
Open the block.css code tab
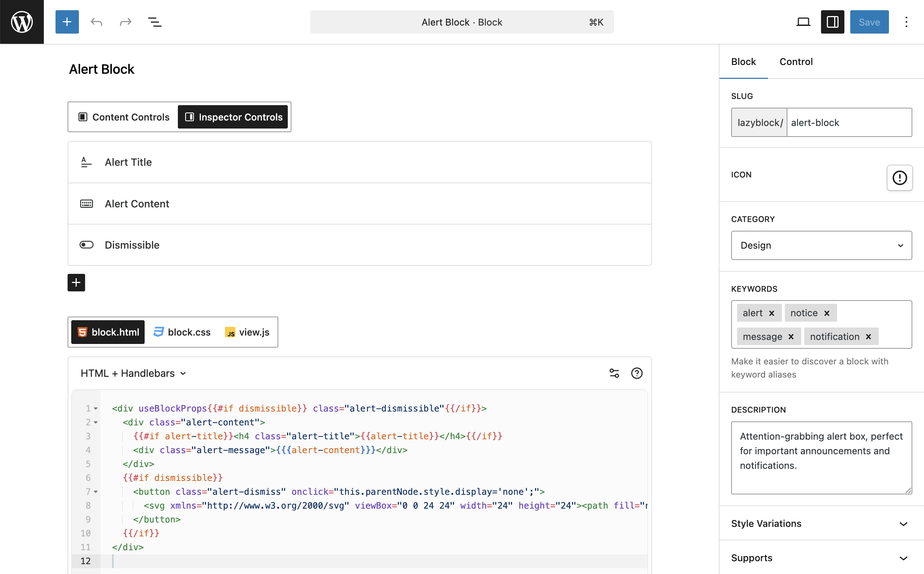[182, 332]
